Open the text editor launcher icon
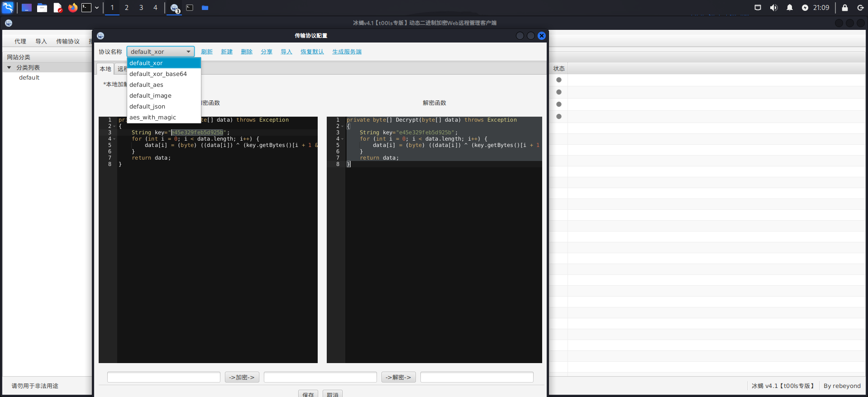This screenshot has height=397, width=868. tap(57, 8)
